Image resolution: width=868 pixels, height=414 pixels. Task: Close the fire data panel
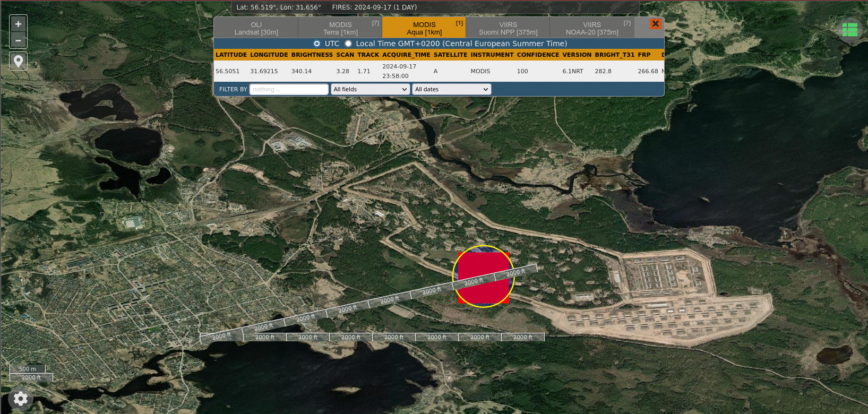(x=655, y=24)
